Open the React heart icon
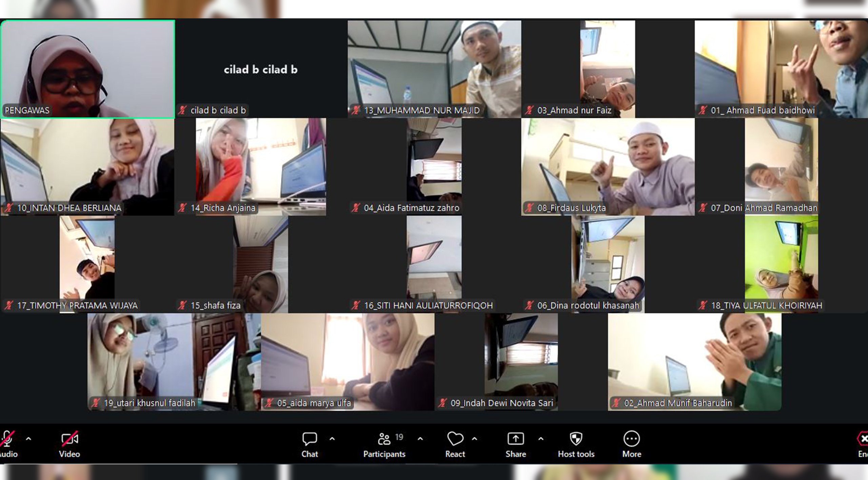Image resolution: width=868 pixels, height=480 pixels. click(x=455, y=439)
